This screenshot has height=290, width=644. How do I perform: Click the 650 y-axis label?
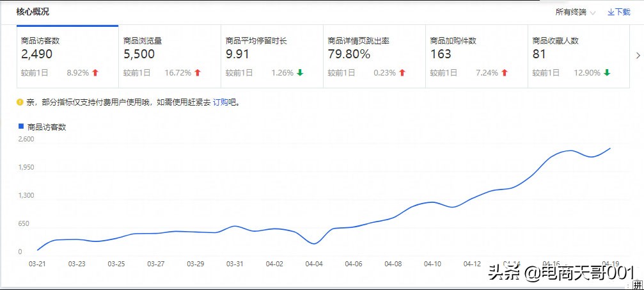tap(24, 224)
